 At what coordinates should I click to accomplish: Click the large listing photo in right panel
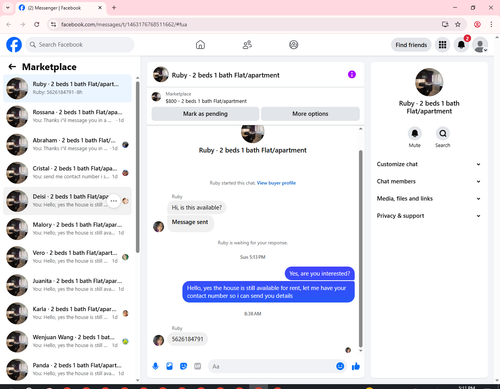coord(429,82)
